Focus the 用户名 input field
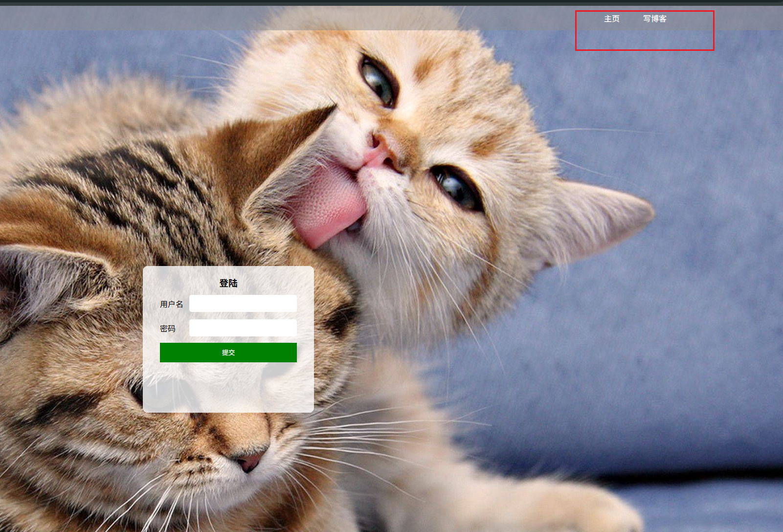 pos(243,303)
